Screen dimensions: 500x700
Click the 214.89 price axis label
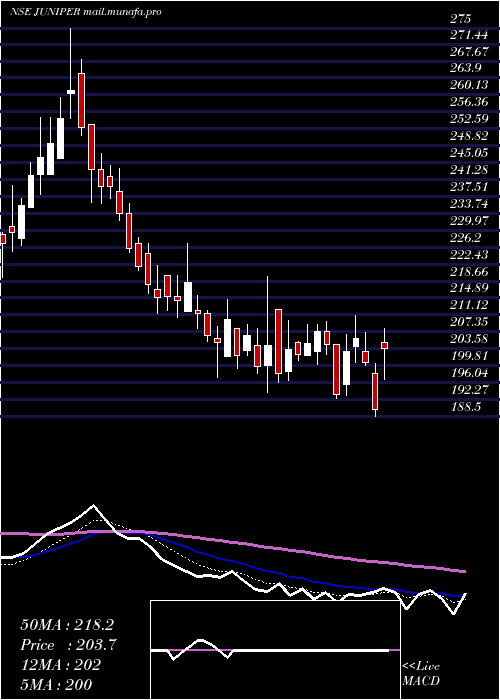click(x=468, y=288)
